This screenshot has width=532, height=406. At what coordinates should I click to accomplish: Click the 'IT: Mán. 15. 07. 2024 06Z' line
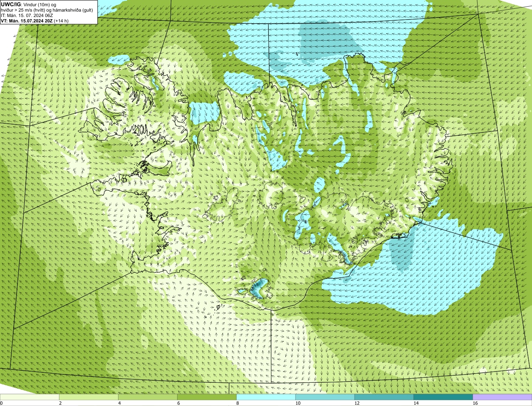[x=27, y=15]
